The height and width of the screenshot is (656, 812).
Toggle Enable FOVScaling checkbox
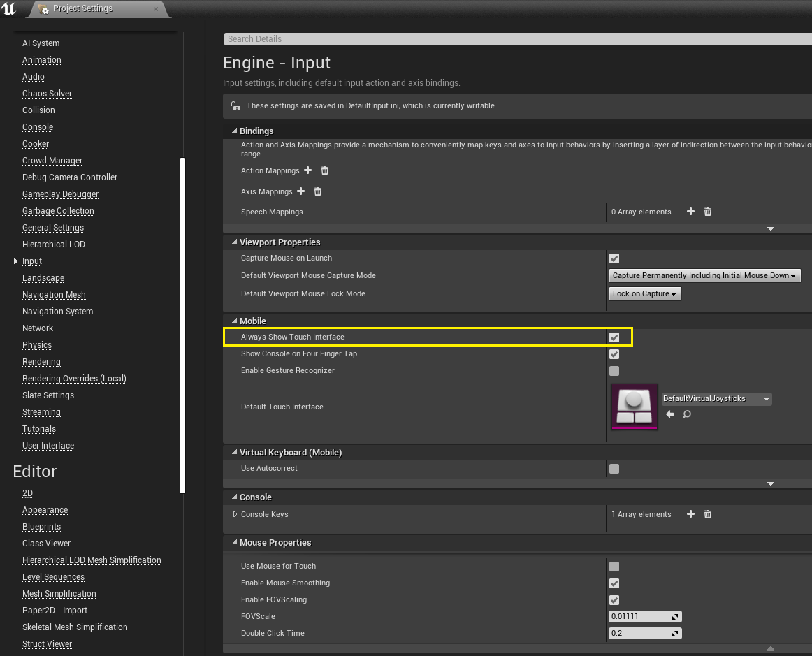614,600
